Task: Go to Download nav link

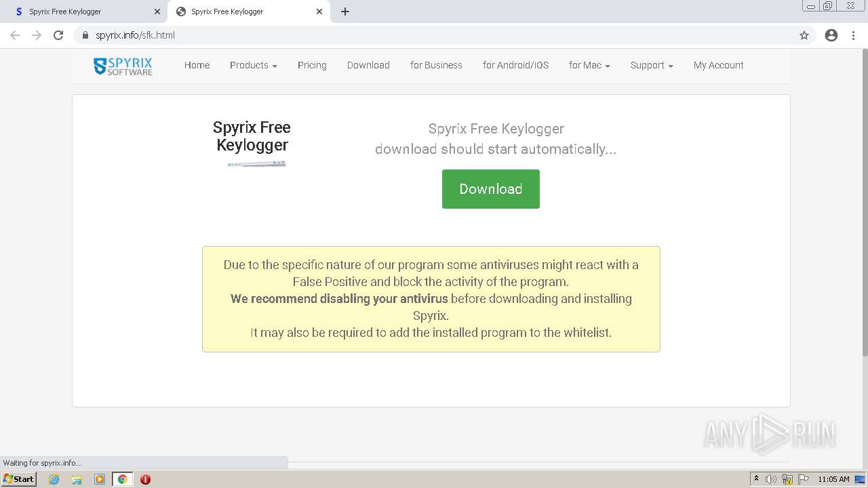Action: point(368,65)
